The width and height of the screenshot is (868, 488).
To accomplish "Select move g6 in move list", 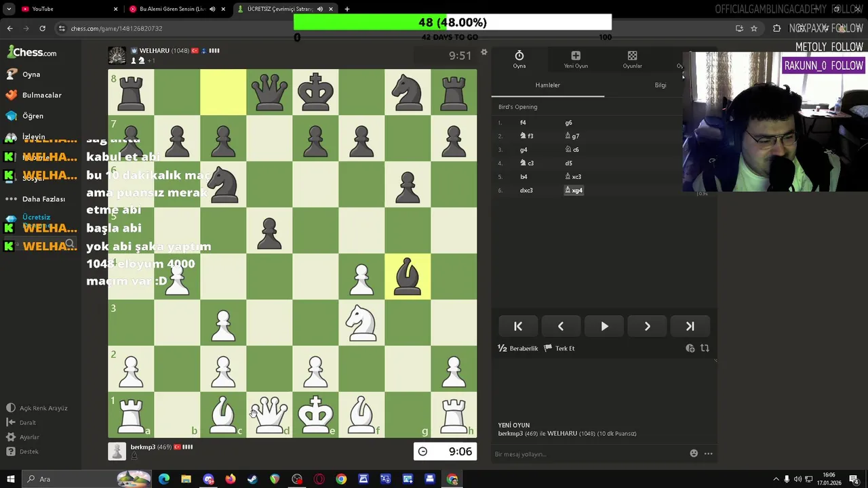I will click(568, 123).
